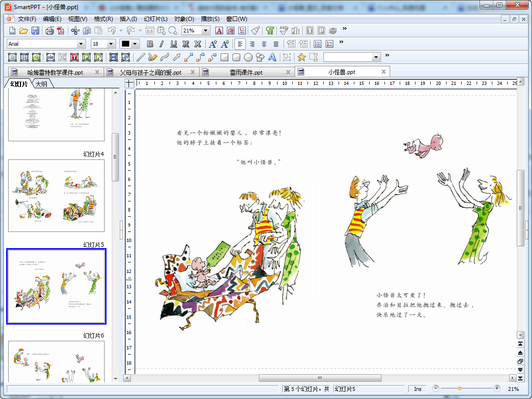Print the presentation
This screenshot has width=532, height=399.
50,31
